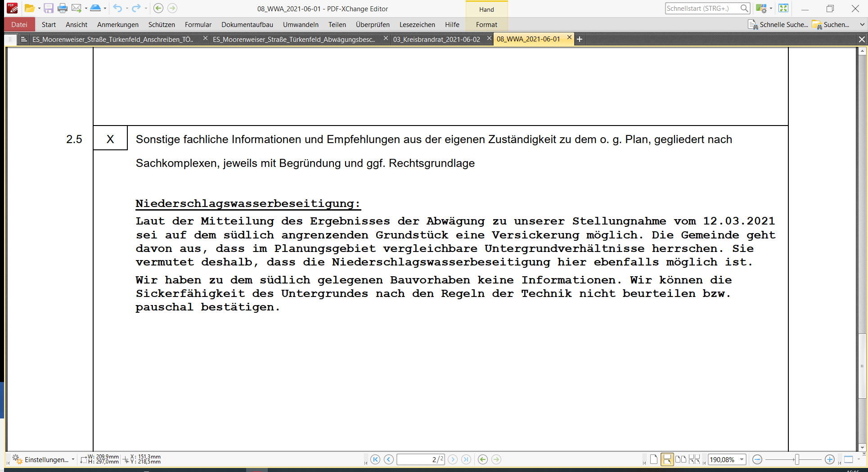The height and width of the screenshot is (472, 868).
Task: Go to next page button
Action: click(x=453, y=459)
